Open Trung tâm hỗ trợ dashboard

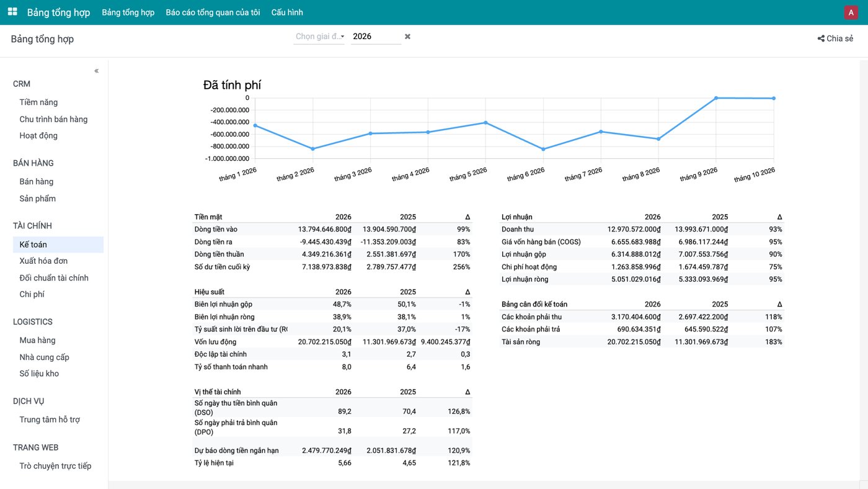coord(50,419)
